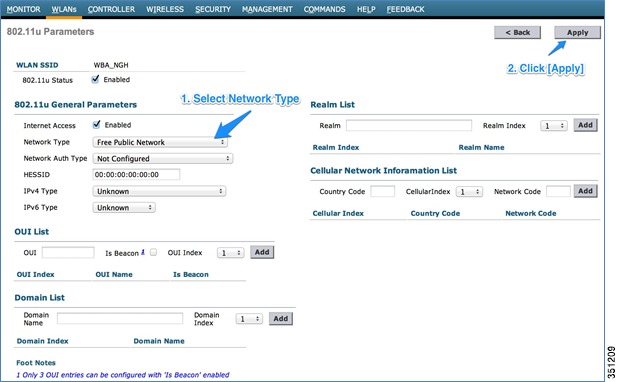
Task: Click the Realm Index column header
Action: point(336,147)
